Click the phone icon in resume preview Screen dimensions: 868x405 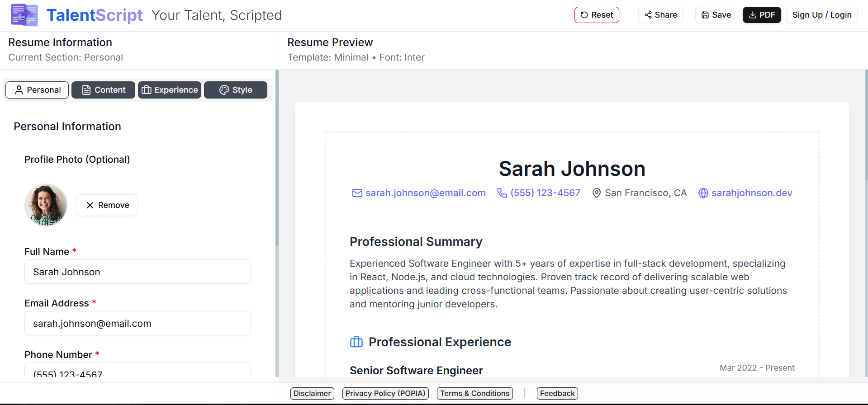502,193
